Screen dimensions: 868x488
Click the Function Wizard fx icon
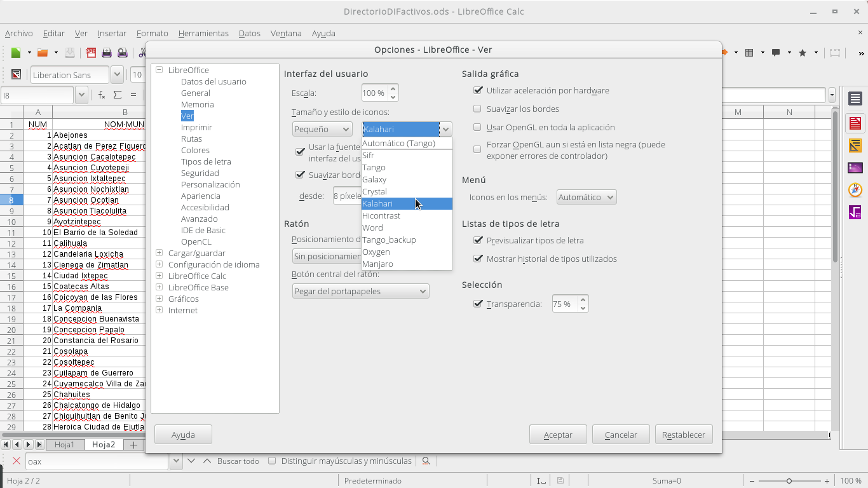(x=101, y=95)
